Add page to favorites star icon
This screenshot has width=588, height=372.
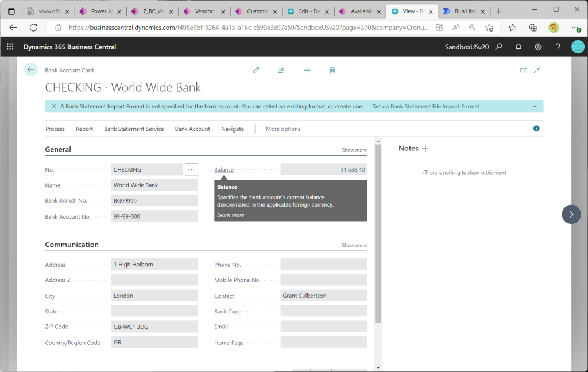[x=489, y=28]
